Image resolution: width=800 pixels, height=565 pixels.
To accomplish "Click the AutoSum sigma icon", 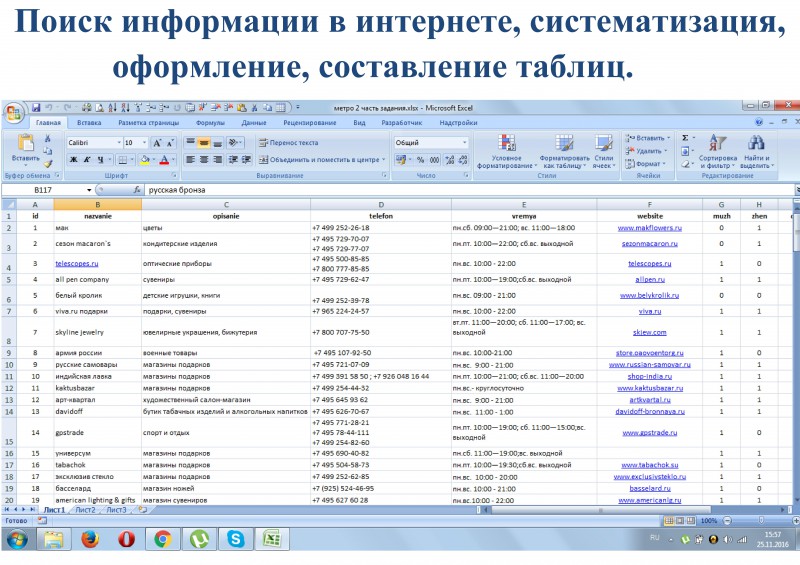I will [x=685, y=138].
